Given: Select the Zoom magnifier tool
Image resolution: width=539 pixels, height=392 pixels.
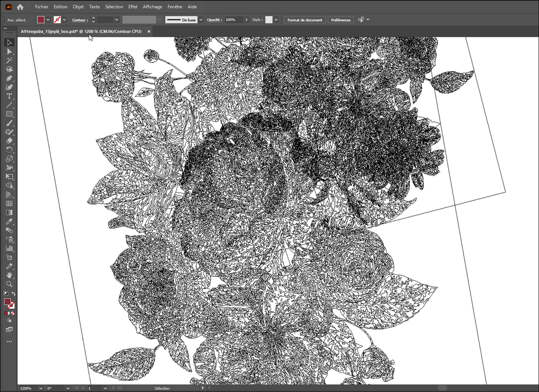Looking at the screenshot, I should coord(9,284).
